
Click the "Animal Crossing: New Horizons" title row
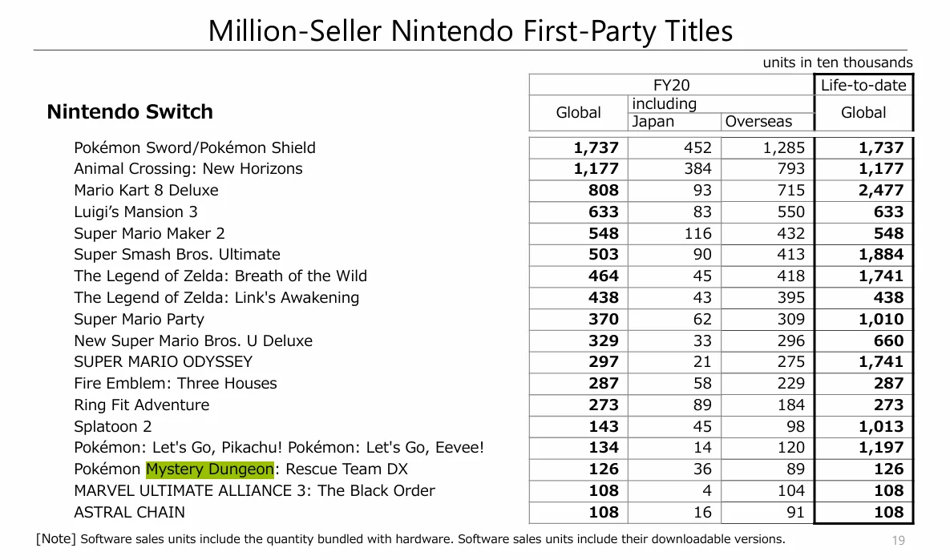188,169
